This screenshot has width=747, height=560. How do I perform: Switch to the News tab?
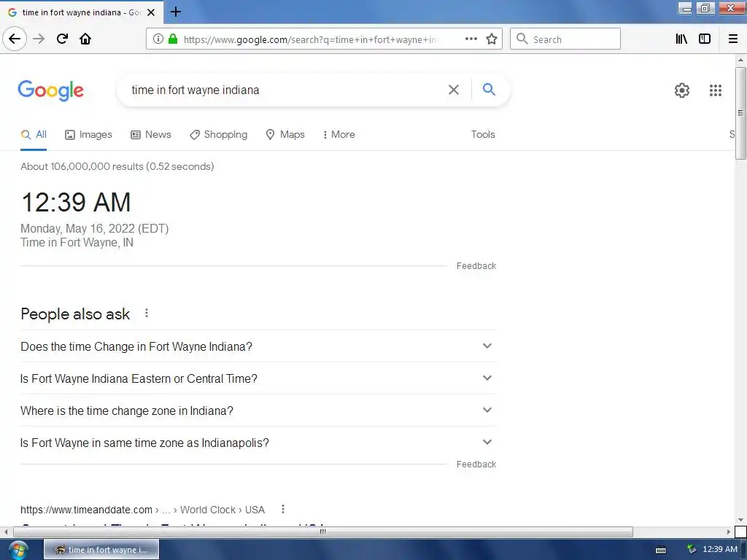coord(150,135)
